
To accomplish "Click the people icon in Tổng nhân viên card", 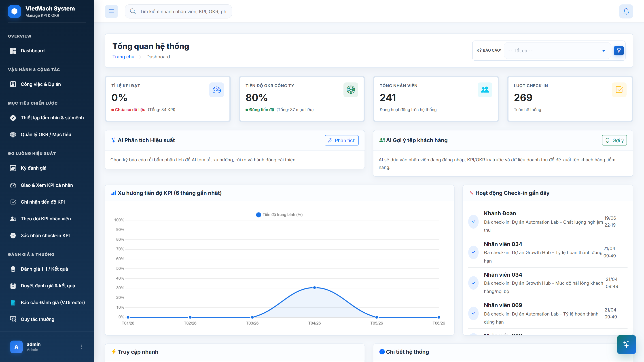I will (485, 90).
